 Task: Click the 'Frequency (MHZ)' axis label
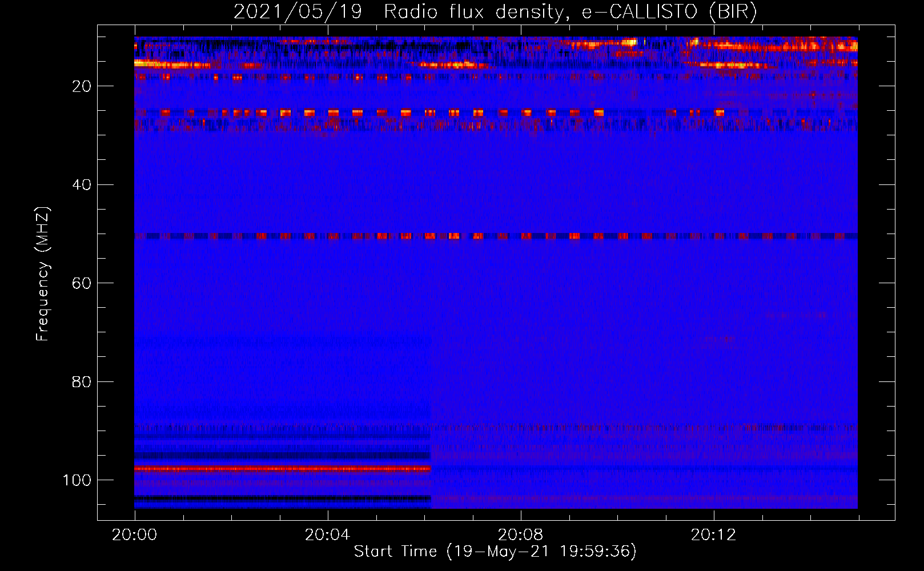pos(43,274)
